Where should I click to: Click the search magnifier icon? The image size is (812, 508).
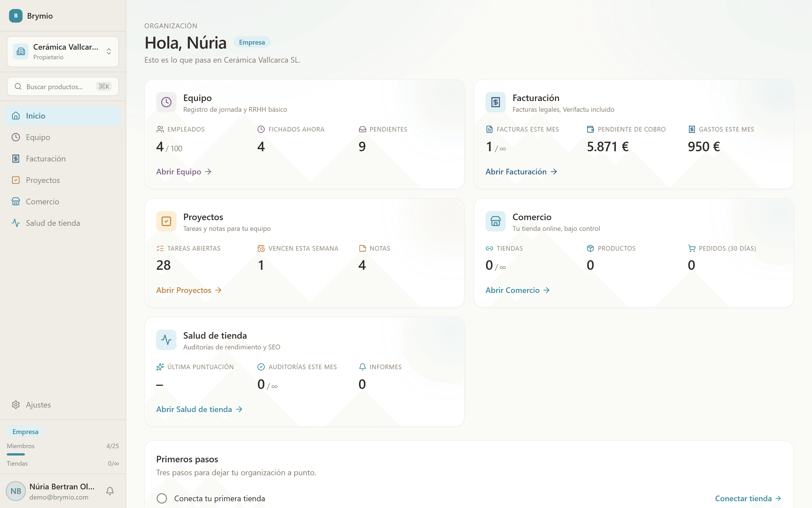coord(18,87)
